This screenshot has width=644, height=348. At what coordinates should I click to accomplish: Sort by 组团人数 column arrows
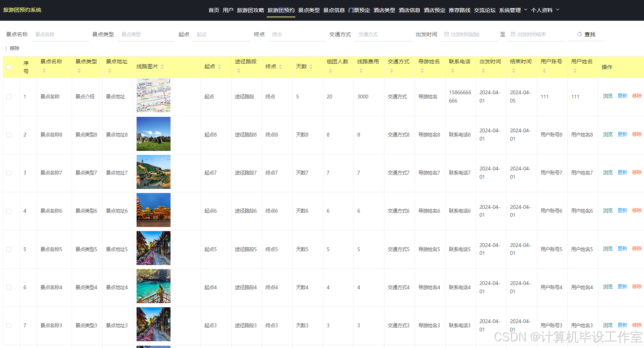[x=330, y=71]
